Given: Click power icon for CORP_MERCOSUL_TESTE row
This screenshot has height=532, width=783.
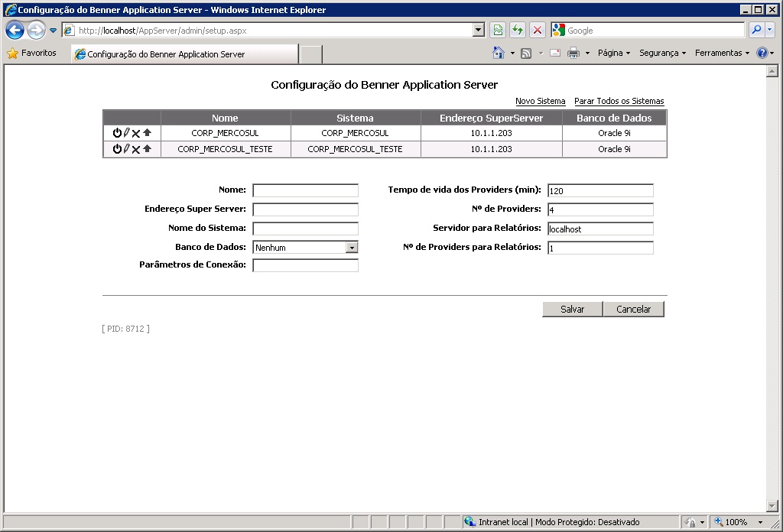Looking at the screenshot, I should (117, 149).
